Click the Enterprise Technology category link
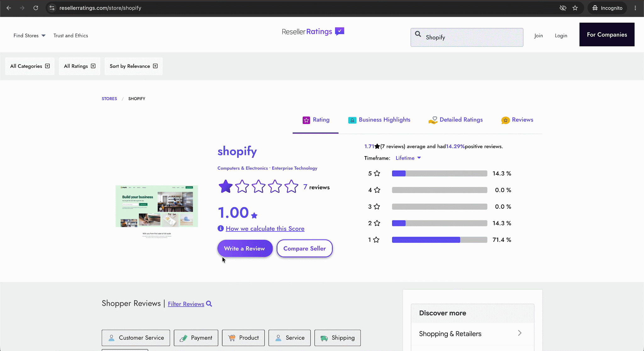The image size is (644, 351). (x=295, y=168)
